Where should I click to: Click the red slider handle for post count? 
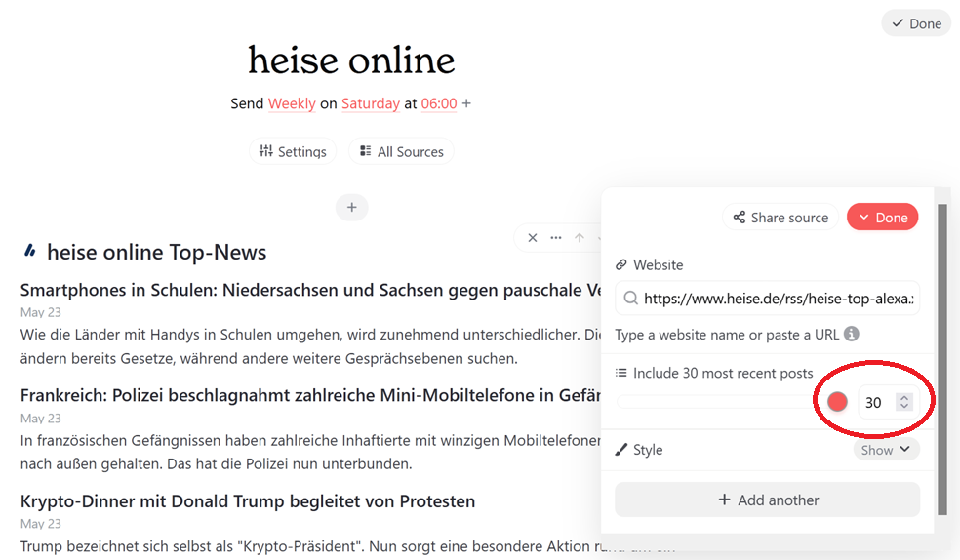tap(837, 402)
